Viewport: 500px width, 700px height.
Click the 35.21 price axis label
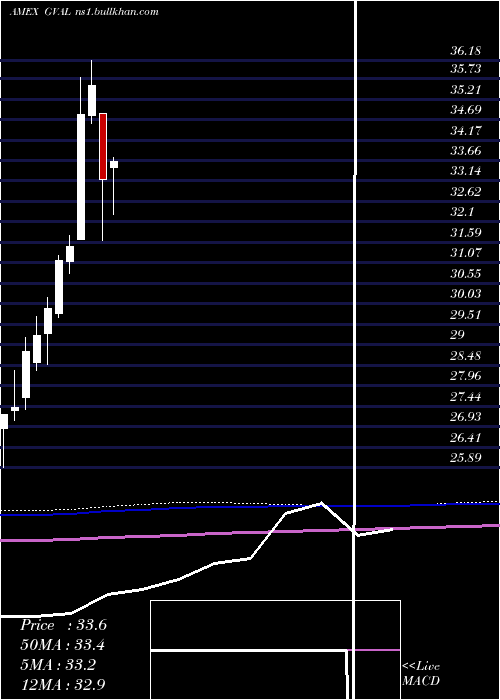coord(465,90)
